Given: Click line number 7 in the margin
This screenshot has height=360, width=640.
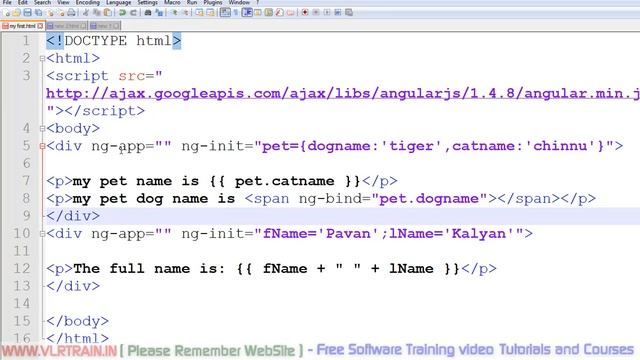Looking at the screenshot, I should coord(26,181).
